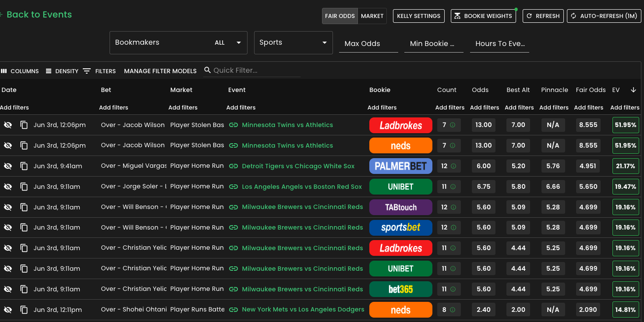
Task: Add filters under Market column
Action: [x=183, y=107]
